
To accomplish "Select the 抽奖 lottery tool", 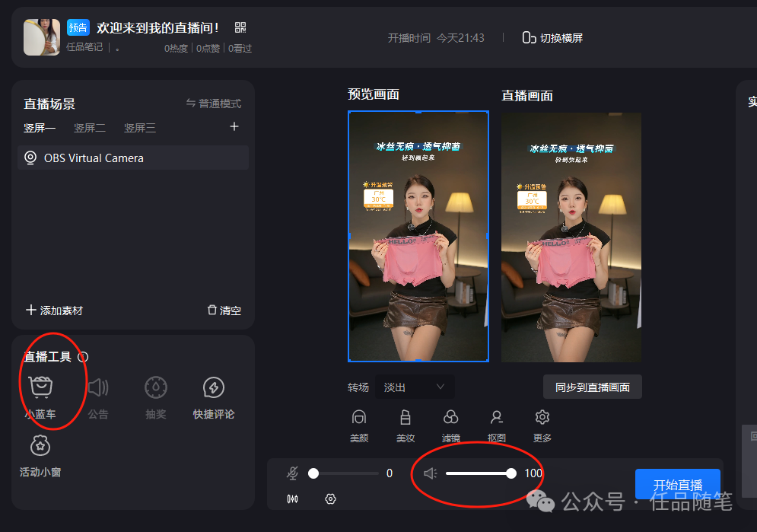I will (155, 397).
